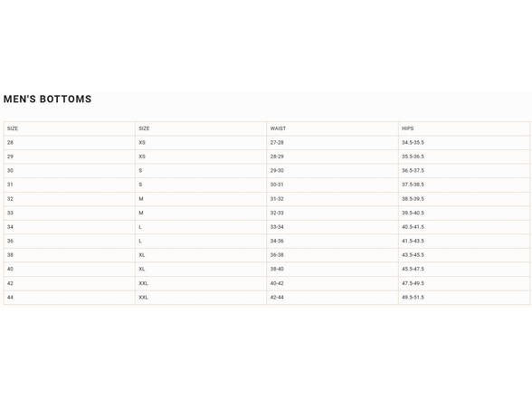Select the WAIST column header

tap(278, 128)
